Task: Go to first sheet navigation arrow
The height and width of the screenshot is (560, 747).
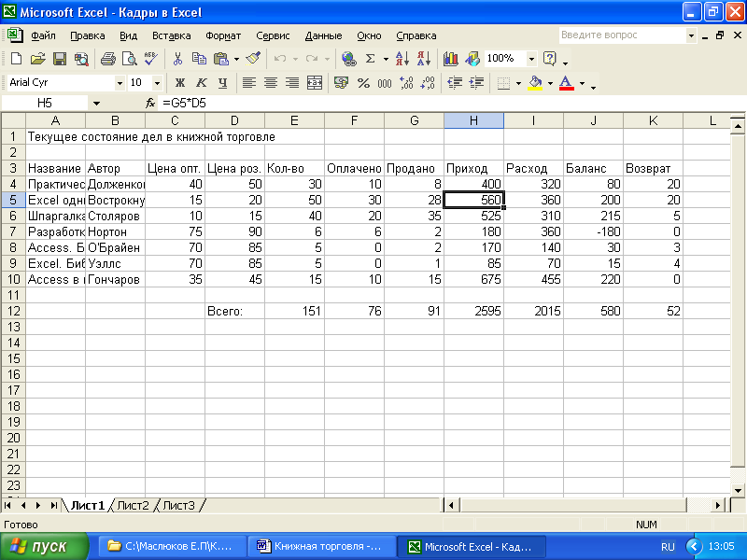Action: coord(8,505)
